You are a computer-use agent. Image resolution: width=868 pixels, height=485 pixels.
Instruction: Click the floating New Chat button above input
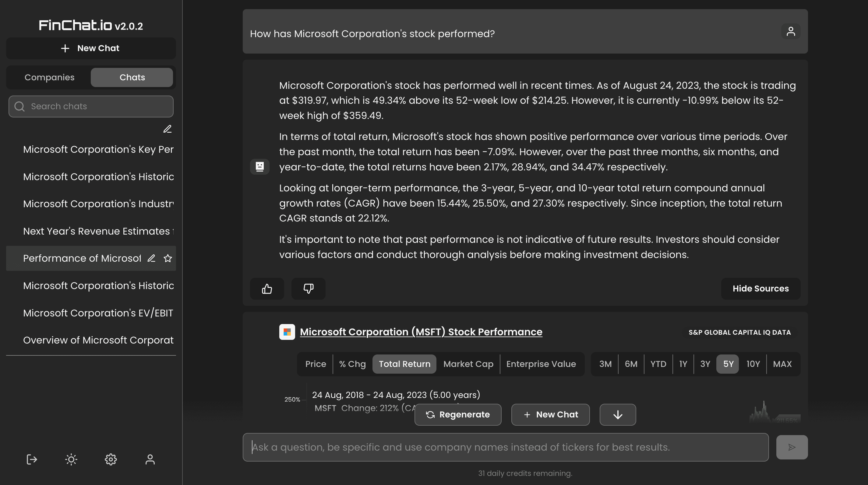pos(551,415)
